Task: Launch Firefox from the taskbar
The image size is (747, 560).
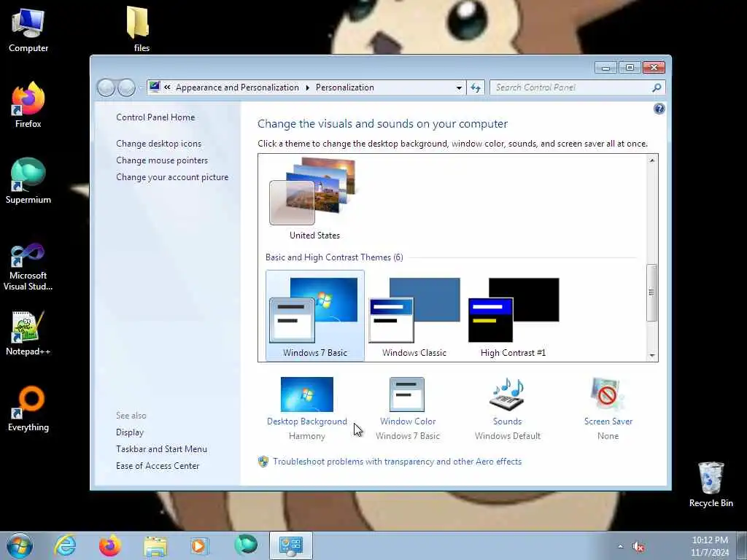Action: (109, 545)
